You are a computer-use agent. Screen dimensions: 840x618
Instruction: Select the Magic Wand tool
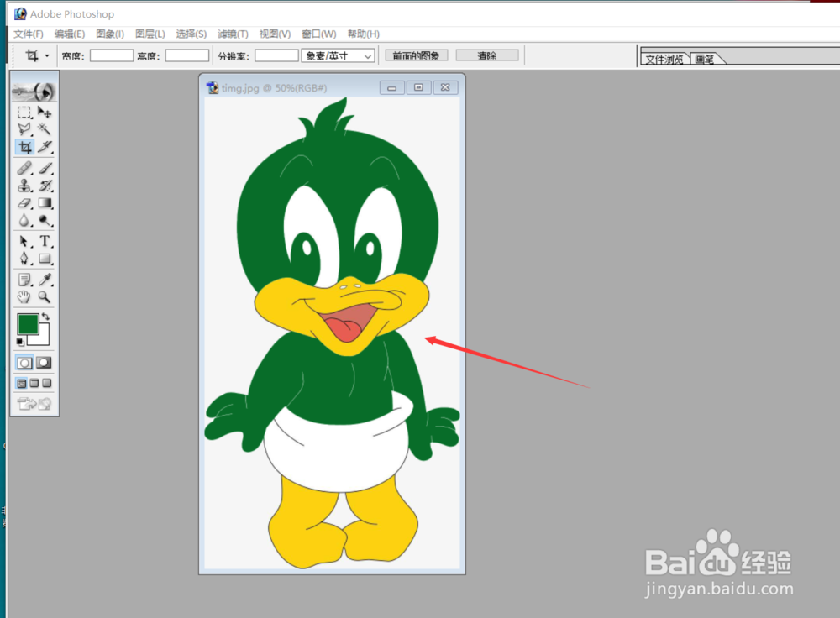coord(45,129)
